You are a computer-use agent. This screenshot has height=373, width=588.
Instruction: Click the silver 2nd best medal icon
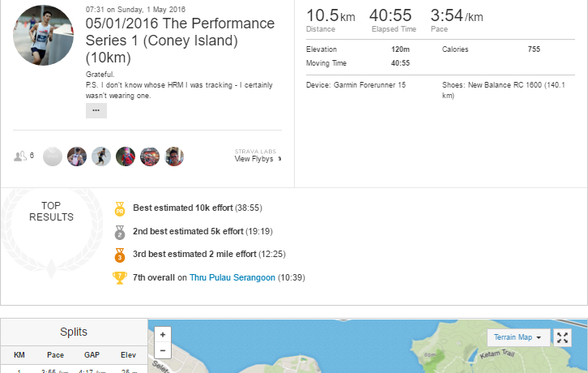120,233
